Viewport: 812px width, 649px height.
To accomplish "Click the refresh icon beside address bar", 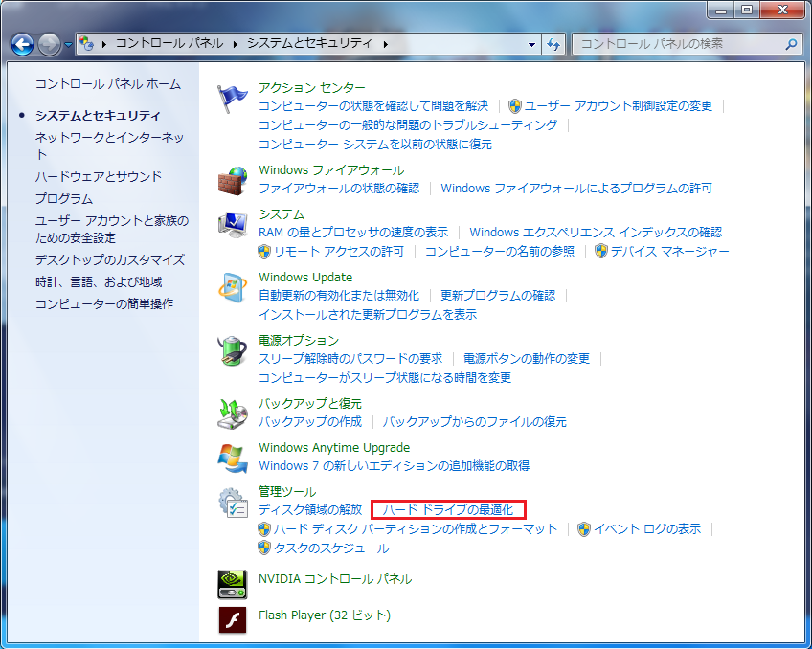I will (x=553, y=44).
